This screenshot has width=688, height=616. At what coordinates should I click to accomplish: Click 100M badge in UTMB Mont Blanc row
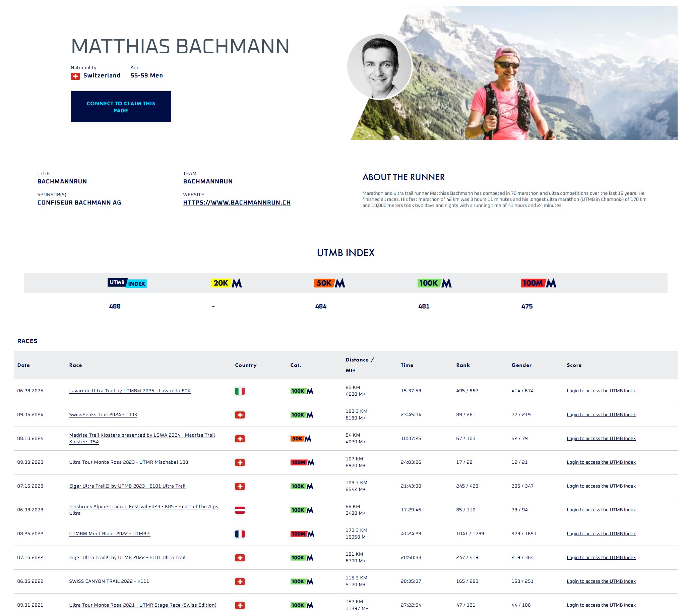pos(302,534)
